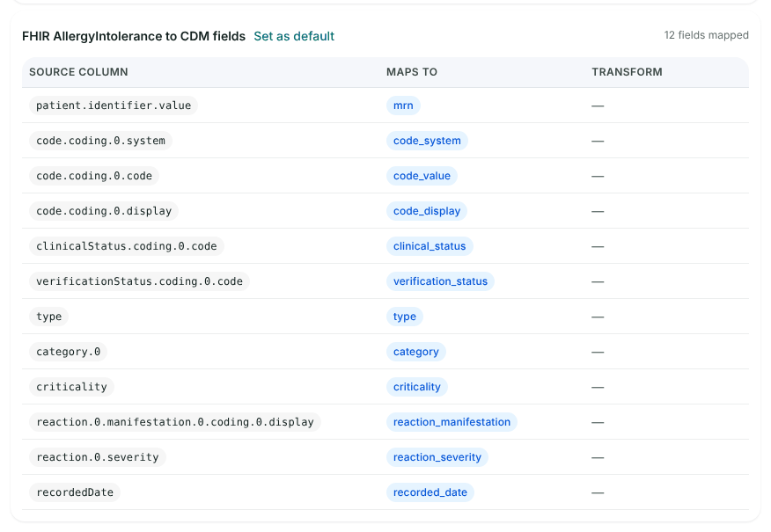
Task: Click the recorded_date mapped field tag
Action: pyautogui.click(x=430, y=492)
